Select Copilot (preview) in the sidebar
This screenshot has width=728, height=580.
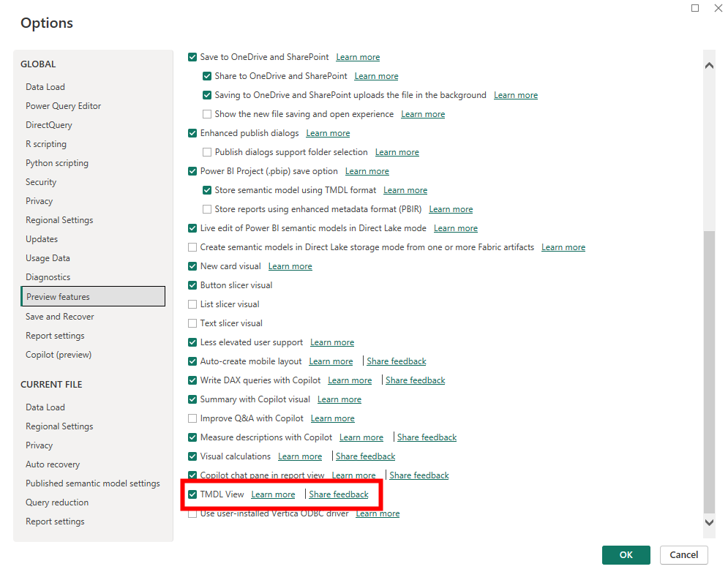(58, 354)
